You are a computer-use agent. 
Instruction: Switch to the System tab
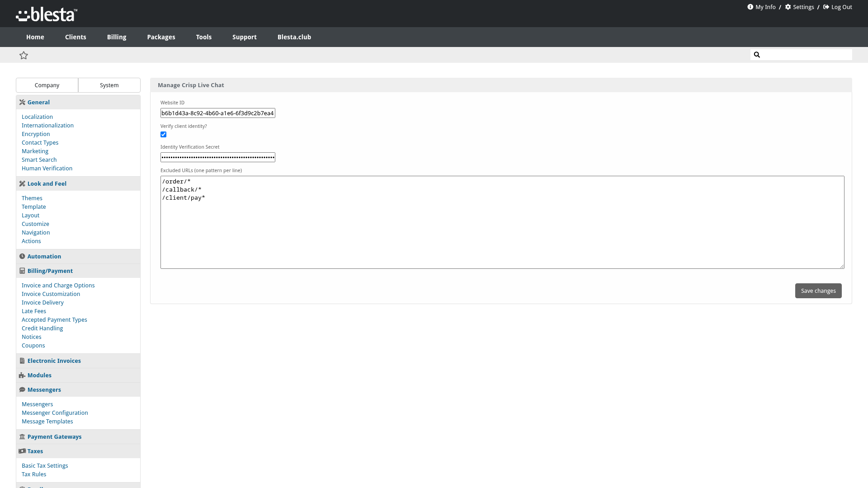pos(109,85)
